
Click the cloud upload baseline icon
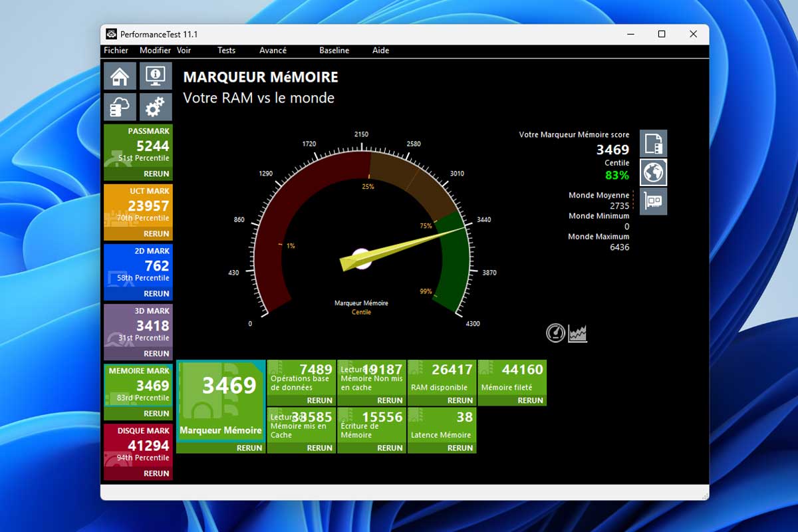(120, 107)
